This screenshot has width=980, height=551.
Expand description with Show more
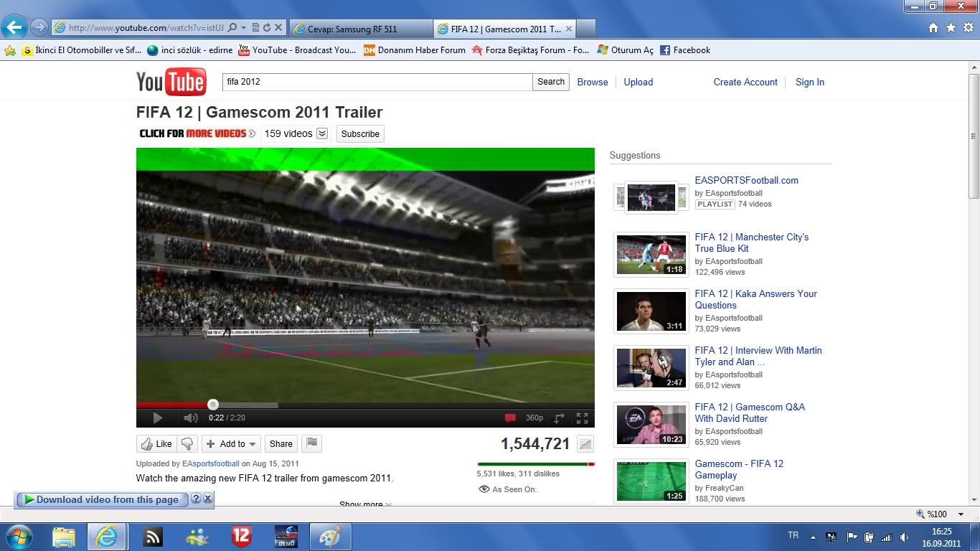[366, 504]
